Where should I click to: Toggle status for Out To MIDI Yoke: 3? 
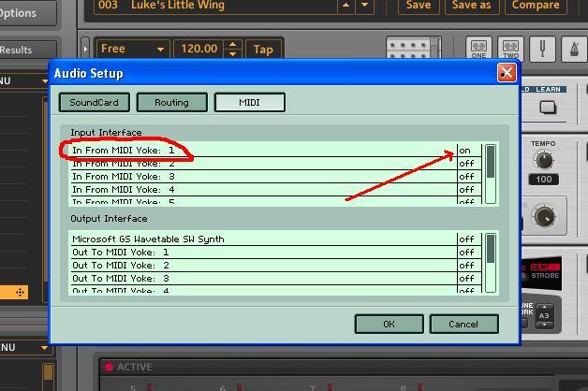pos(469,278)
